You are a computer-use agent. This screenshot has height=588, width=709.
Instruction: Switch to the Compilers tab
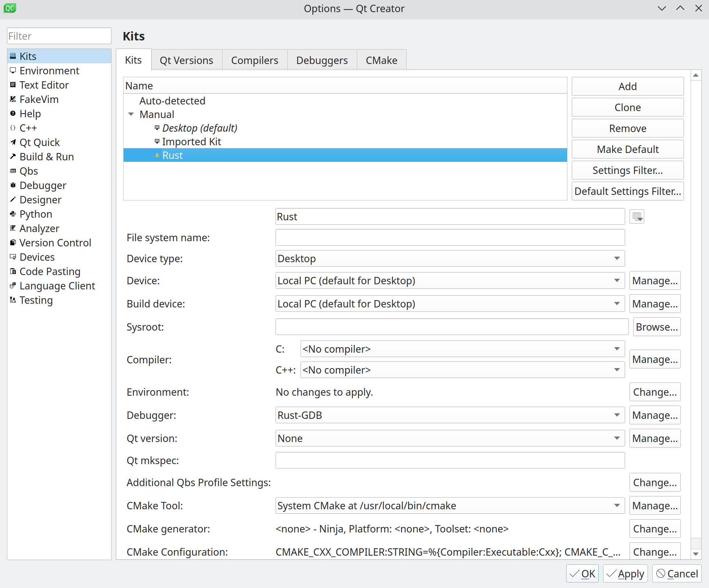click(x=254, y=60)
